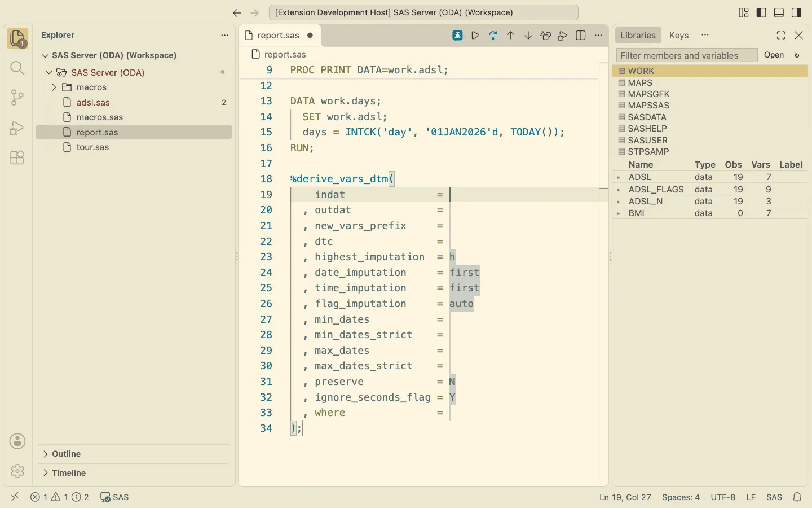The height and width of the screenshot is (508, 812).
Task: Click the blue debug bug icon in editor toolbar
Action: pos(458,36)
